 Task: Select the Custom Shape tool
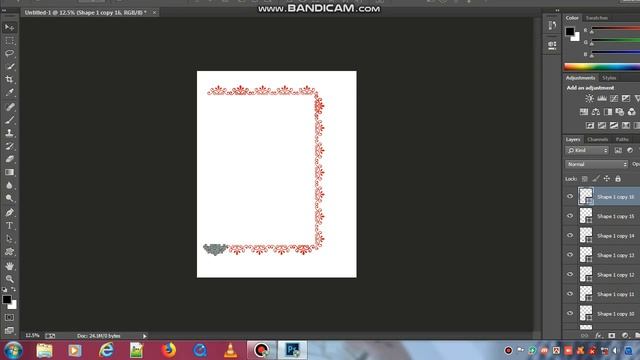9,252
